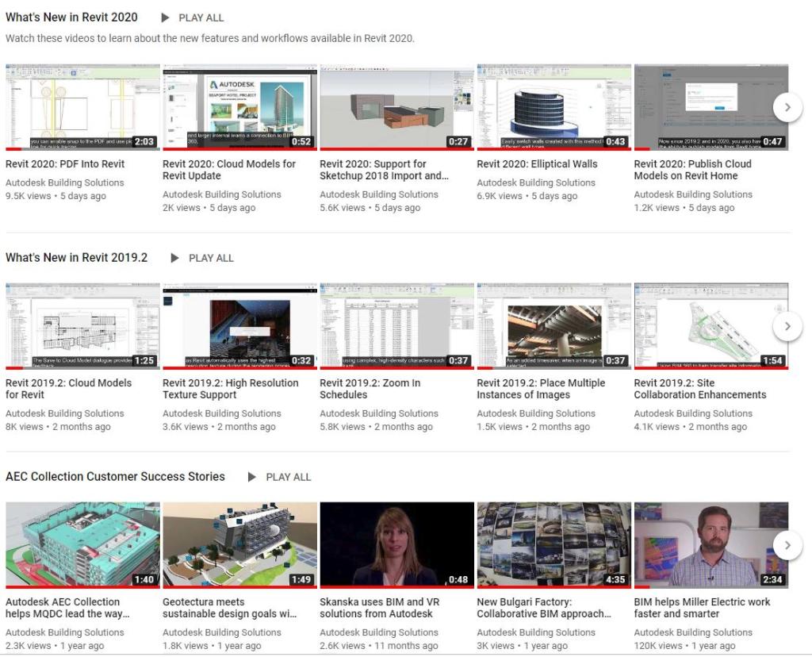Click the 1:54 duration badge on Site Collaboration video
This screenshot has height=657, width=812.
point(772,360)
